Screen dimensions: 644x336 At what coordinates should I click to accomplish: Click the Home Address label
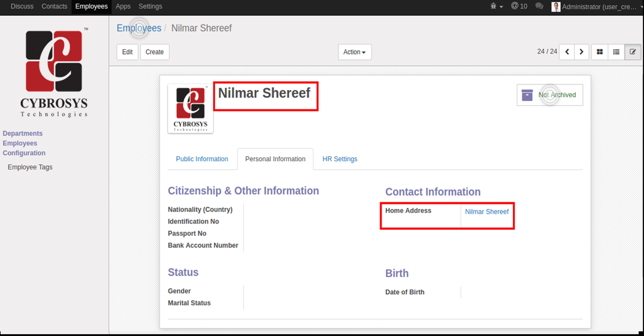pos(408,211)
